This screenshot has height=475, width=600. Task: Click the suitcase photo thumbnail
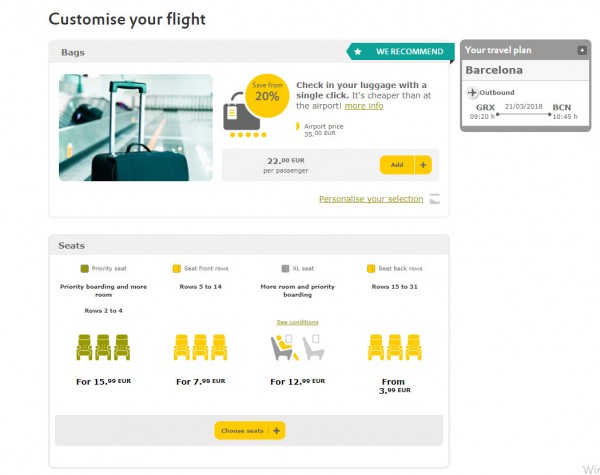tap(136, 127)
